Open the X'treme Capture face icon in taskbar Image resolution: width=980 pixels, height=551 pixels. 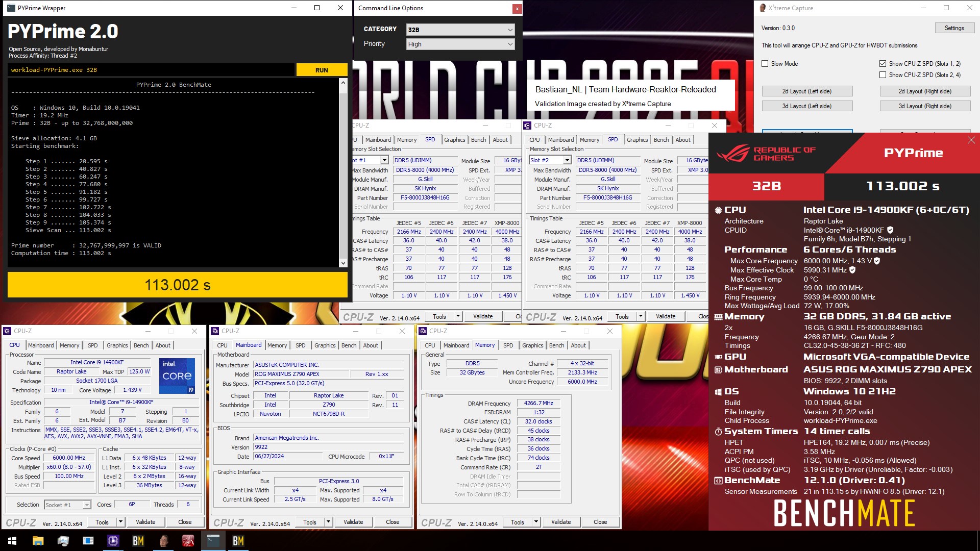(163, 541)
